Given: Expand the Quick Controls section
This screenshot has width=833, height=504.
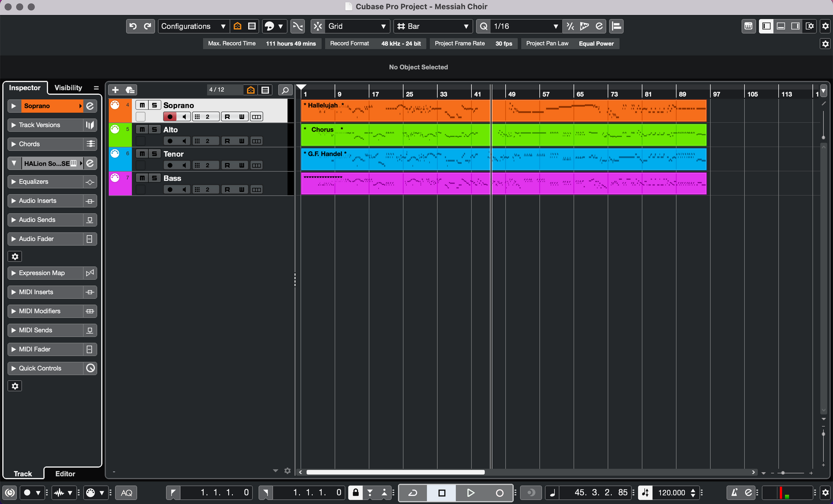Looking at the screenshot, I should click(46, 368).
